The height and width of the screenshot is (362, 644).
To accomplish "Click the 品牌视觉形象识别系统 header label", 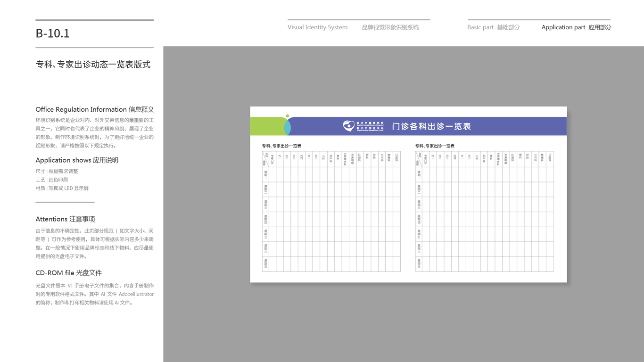I will 390,27.
